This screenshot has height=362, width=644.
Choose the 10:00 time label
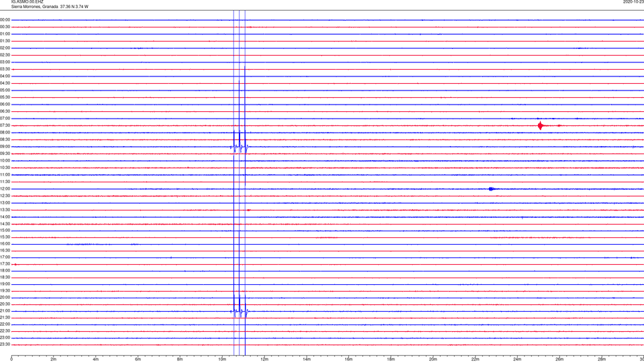click(5, 160)
